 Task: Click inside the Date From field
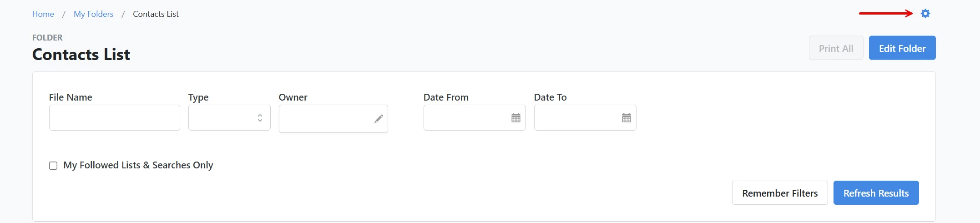click(466, 118)
